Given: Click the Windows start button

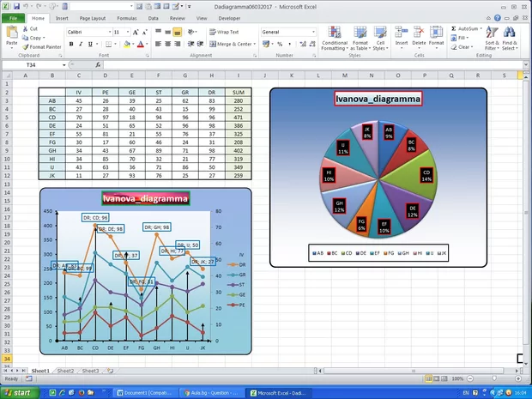Looking at the screenshot, I should click(x=20, y=393).
